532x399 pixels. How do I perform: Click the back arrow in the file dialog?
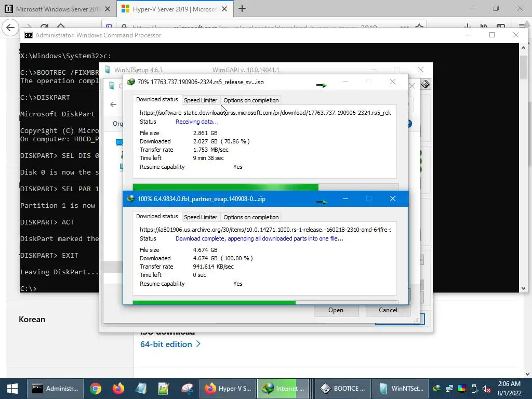click(113, 104)
